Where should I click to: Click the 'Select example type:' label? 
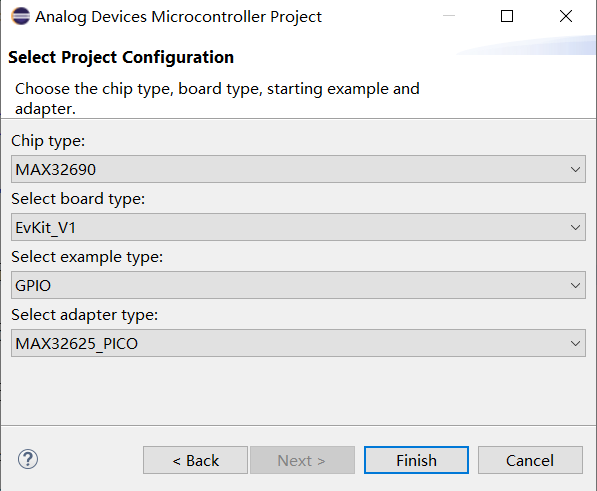point(87,257)
